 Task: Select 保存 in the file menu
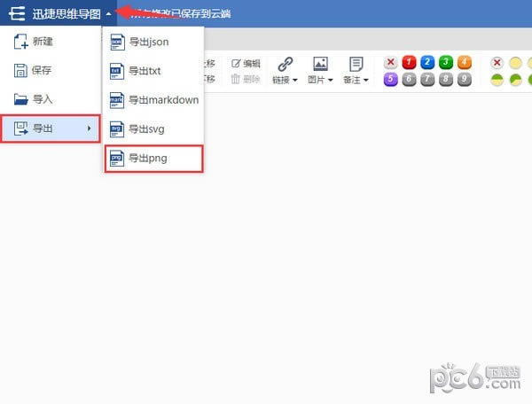click(51, 71)
